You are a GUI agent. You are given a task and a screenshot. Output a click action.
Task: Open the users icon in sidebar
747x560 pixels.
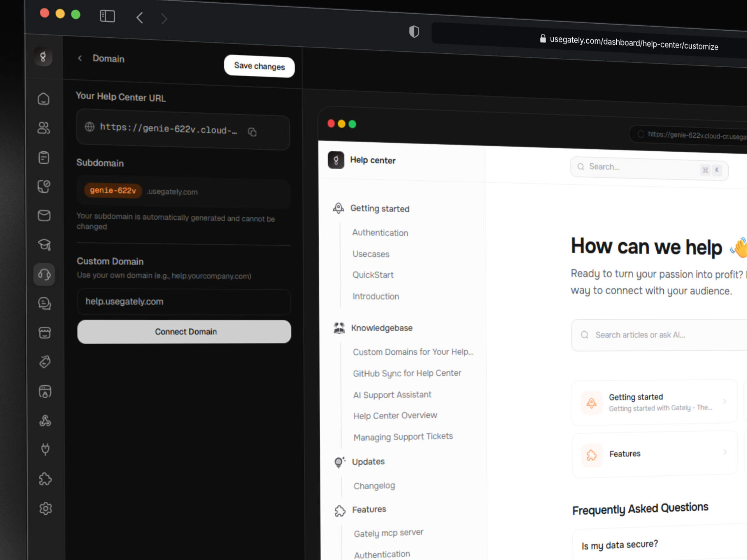(44, 128)
